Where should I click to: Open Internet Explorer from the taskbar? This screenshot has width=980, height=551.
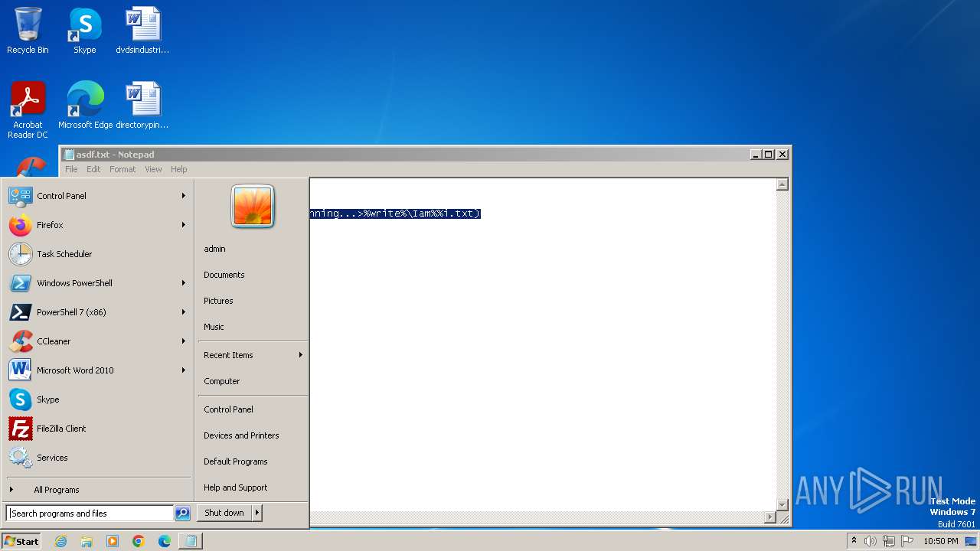click(60, 541)
